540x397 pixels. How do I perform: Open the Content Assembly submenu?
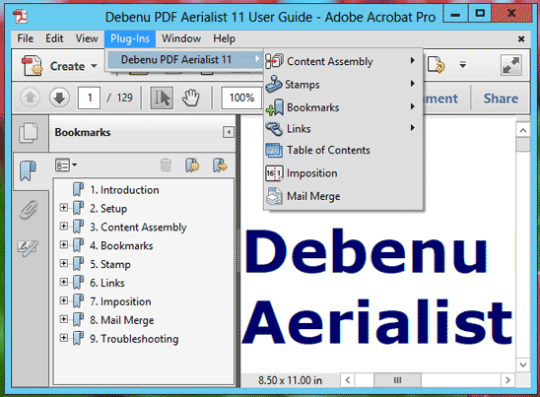[x=343, y=61]
